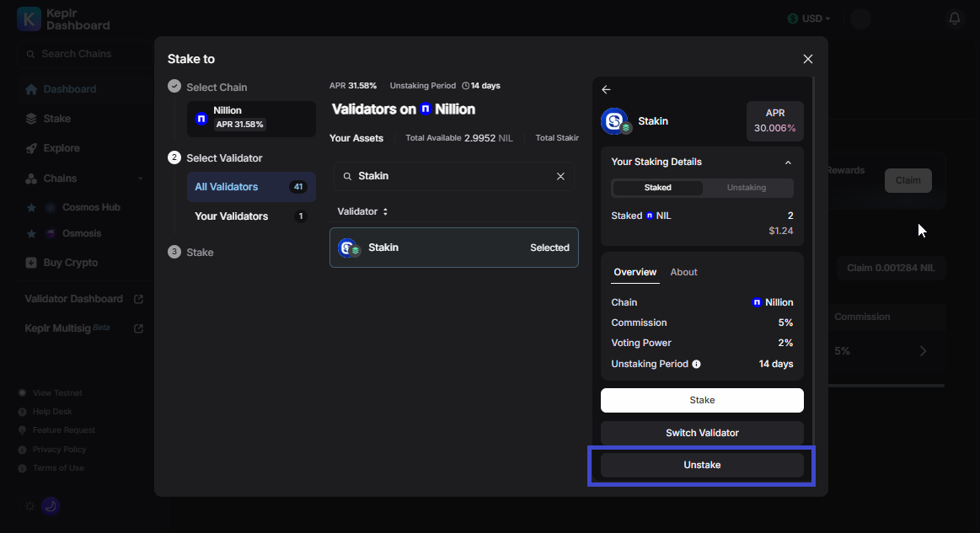Click the Buy Crypto icon in sidebar
This screenshot has width=980, height=533.
[31, 263]
